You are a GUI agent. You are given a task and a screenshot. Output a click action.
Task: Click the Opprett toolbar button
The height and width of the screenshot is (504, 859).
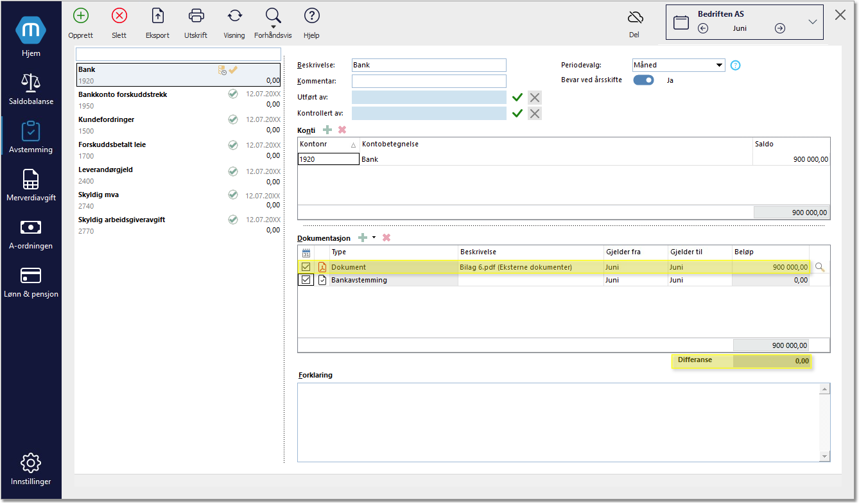pyautogui.click(x=81, y=23)
